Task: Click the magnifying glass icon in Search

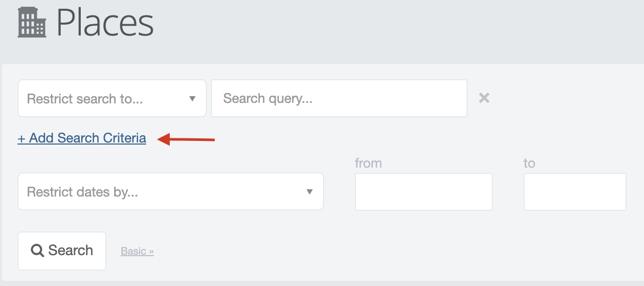Action: (x=38, y=251)
